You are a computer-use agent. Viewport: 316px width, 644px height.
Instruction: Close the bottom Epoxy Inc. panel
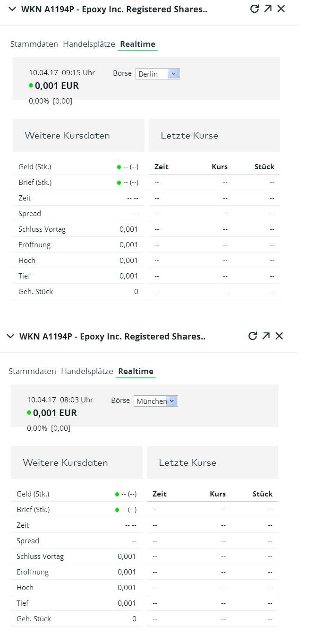[279, 336]
